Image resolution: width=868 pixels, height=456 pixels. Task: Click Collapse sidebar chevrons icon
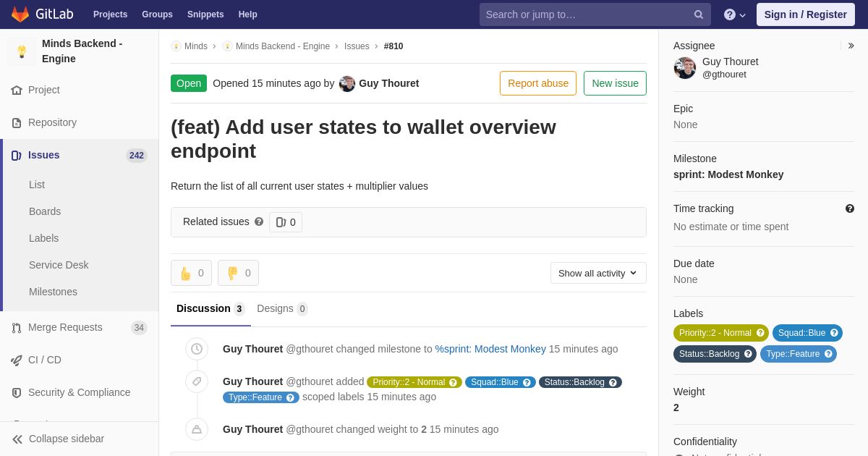17,439
